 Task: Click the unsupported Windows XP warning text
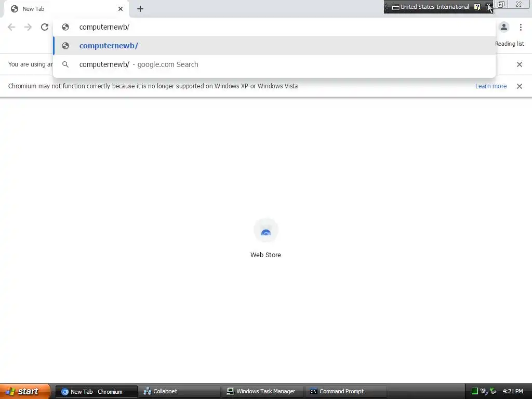(x=153, y=86)
